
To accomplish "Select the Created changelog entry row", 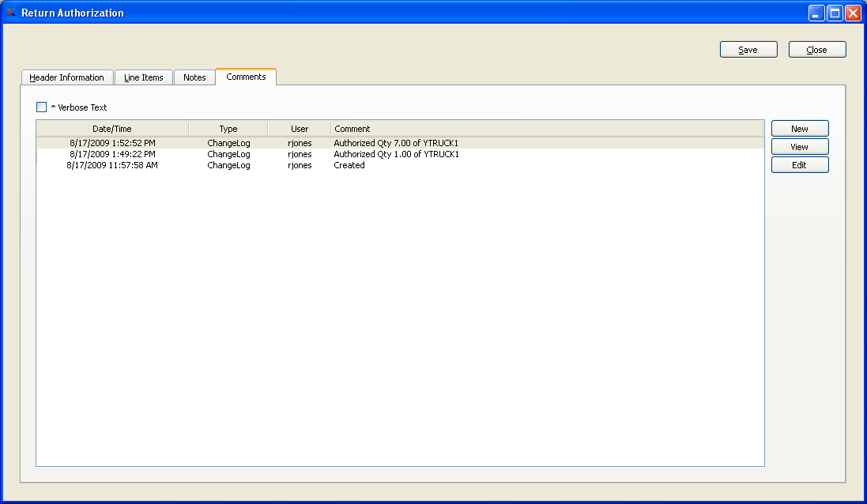I will pyautogui.click(x=401, y=165).
